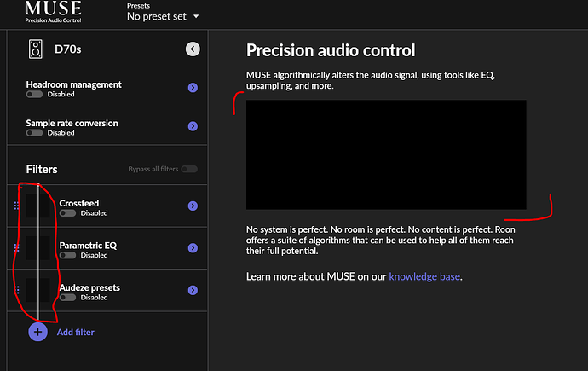Enable the Parametric EQ toggle
588x371 pixels.
click(x=67, y=255)
